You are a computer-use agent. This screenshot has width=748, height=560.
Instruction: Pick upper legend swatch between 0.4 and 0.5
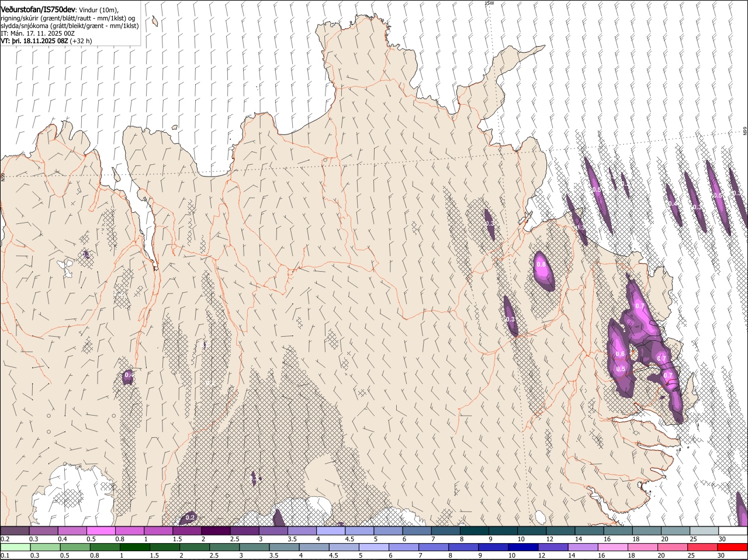point(72,531)
